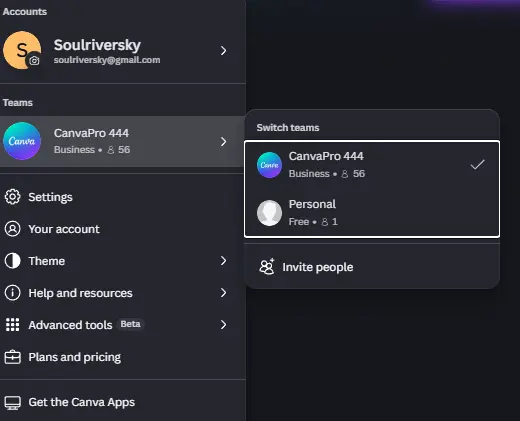Open Help and resources entry
This screenshot has height=421, width=520.
pyautogui.click(x=123, y=293)
